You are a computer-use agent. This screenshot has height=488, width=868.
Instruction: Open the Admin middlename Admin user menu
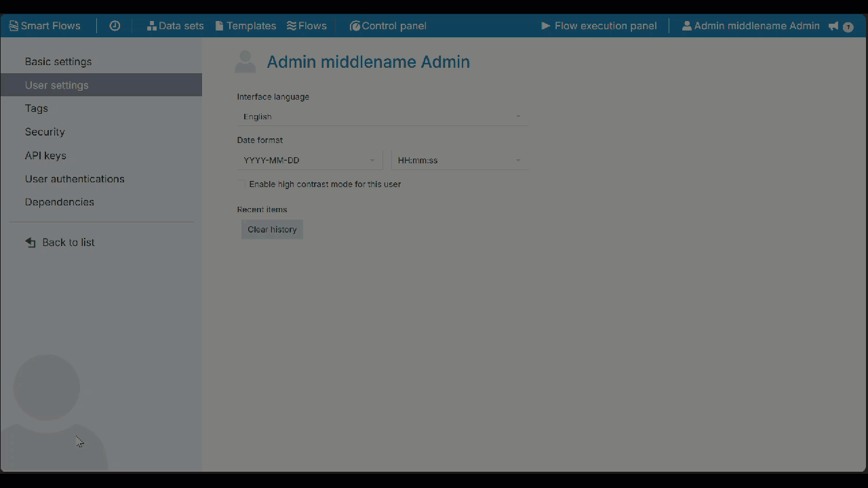pos(751,26)
